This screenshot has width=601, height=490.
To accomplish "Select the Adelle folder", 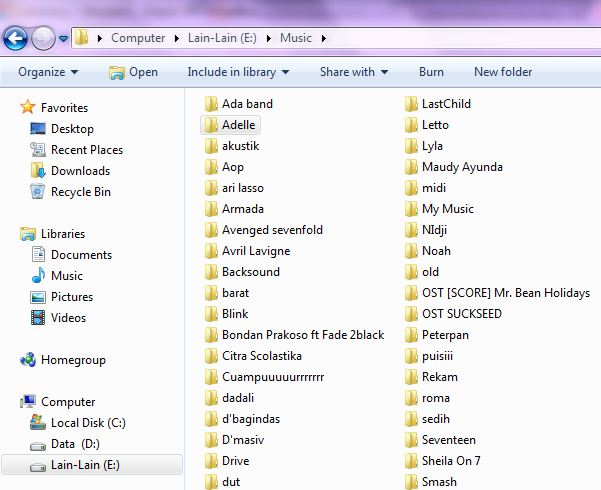I will 230,125.
